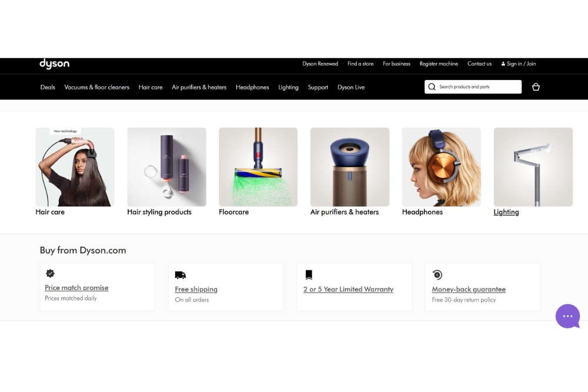Click the user icon beside Sign in
588x392 pixels.
tap(503, 63)
